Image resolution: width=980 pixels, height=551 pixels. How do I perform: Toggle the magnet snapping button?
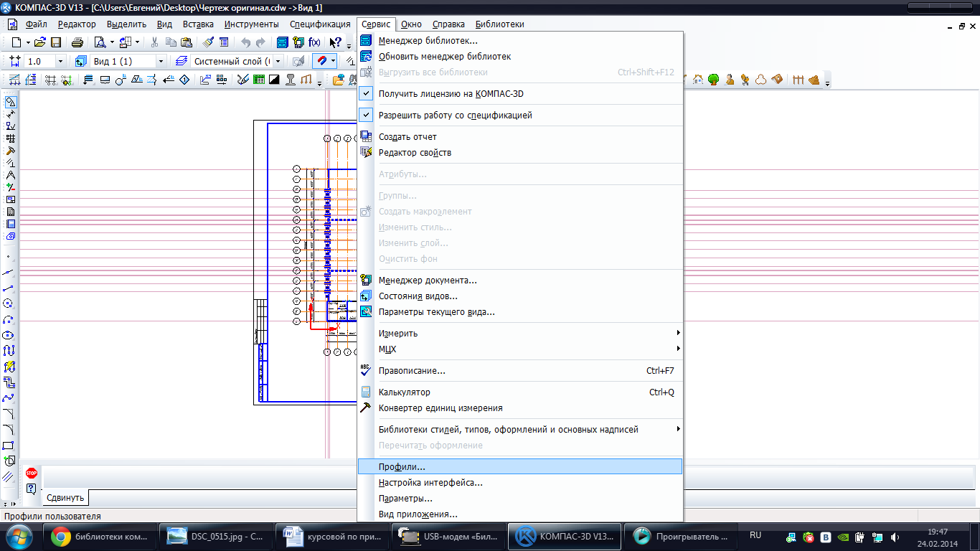[321, 62]
